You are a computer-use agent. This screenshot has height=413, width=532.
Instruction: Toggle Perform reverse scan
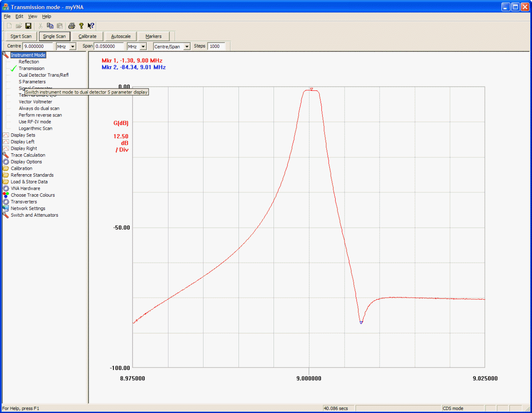pos(40,115)
